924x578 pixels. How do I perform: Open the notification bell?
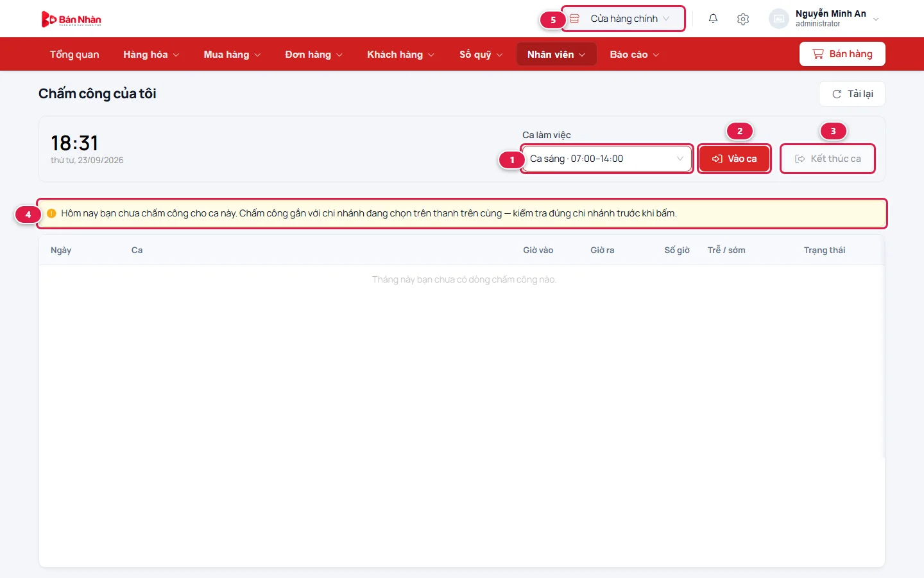point(713,19)
